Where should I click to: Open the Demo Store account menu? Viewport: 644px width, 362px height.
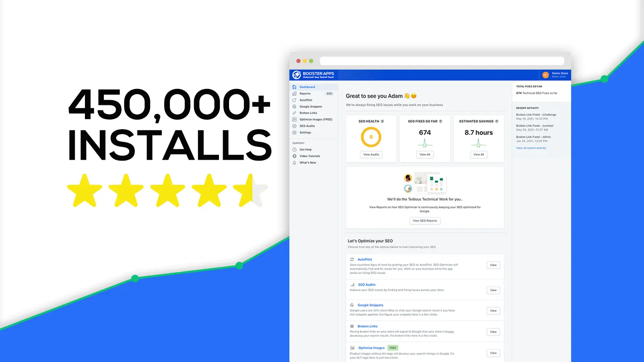coord(555,74)
